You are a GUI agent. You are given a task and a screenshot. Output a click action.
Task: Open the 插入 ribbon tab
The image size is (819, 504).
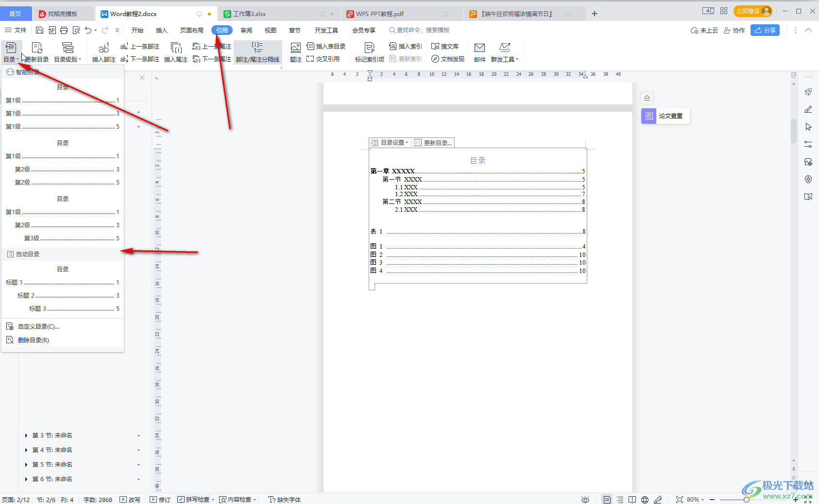pos(162,30)
